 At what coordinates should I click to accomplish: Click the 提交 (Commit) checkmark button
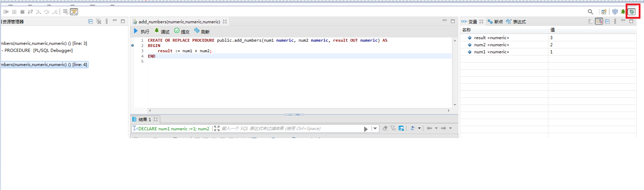[x=181, y=31]
